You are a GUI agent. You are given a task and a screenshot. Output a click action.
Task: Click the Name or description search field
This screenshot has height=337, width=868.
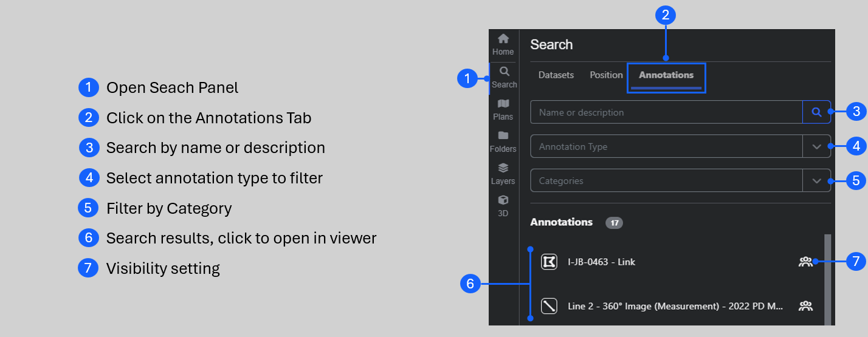[x=667, y=112]
